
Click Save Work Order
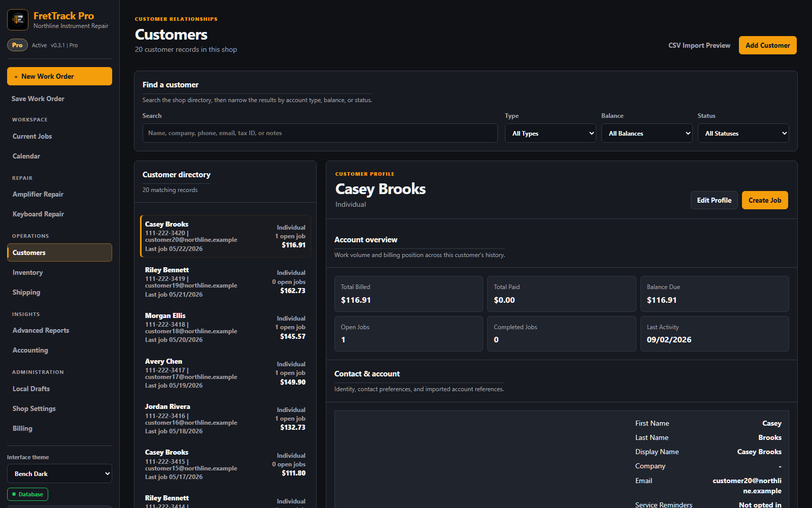[x=38, y=99]
